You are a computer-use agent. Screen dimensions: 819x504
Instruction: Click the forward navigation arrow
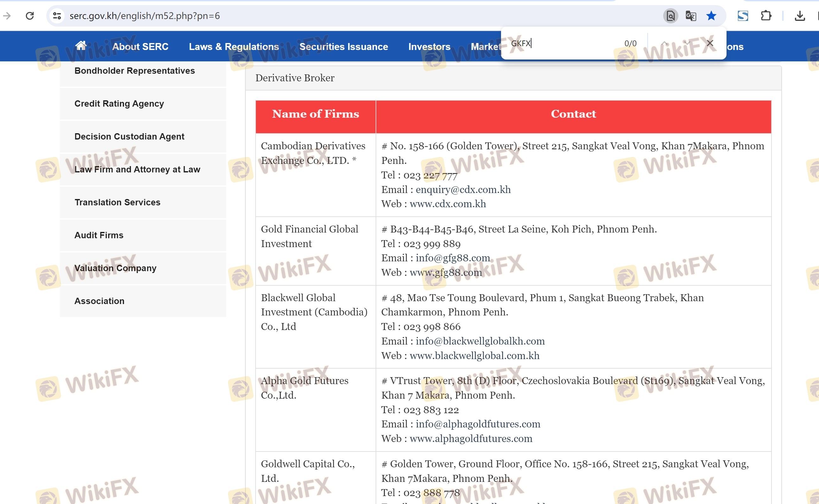7,16
